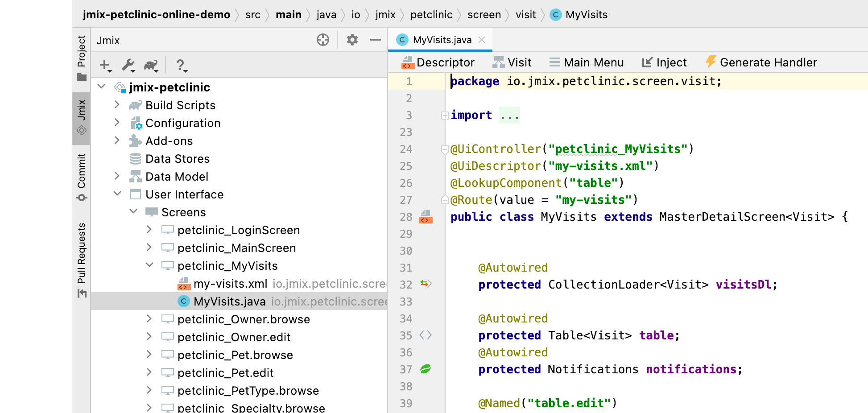Open the plus (new) dropdown in Jmix toolbar
The height and width of the screenshot is (413, 868).
[105, 66]
